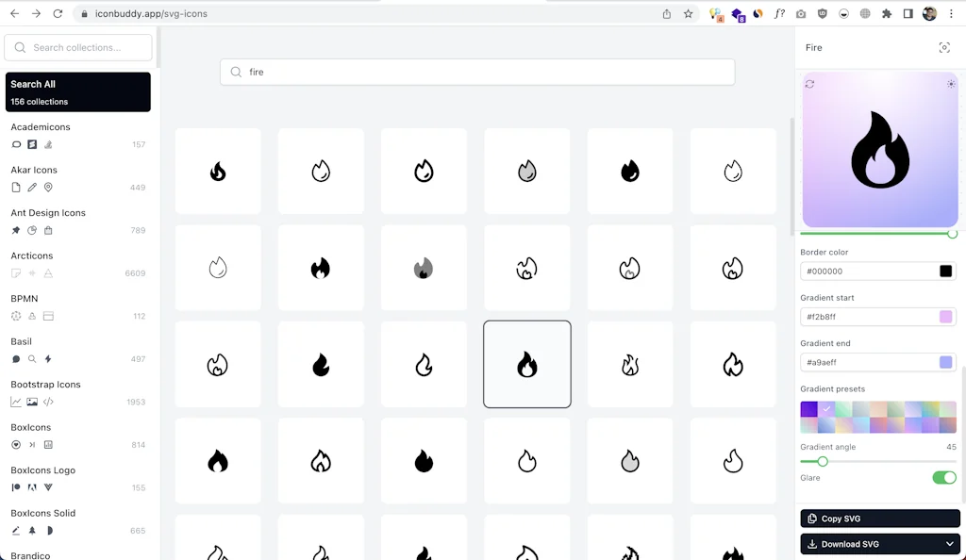Select Search All 156 collections in sidebar
The height and width of the screenshot is (560, 966).
pos(78,91)
